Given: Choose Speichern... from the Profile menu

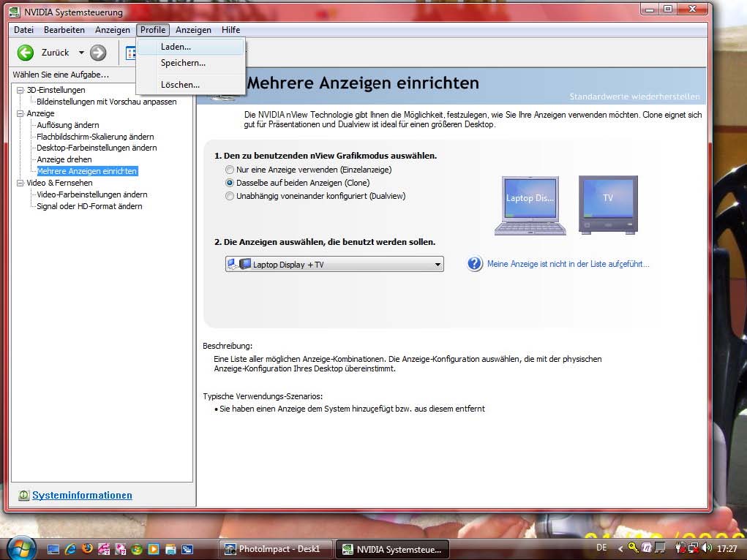Looking at the screenshot, I should point(183,63).
